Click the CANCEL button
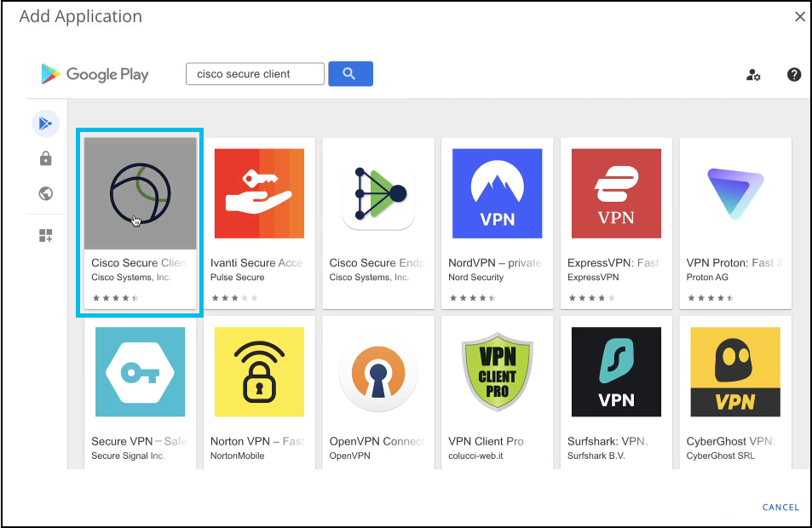The width and height of the screenshot is (812, 528). click(780, 508)
